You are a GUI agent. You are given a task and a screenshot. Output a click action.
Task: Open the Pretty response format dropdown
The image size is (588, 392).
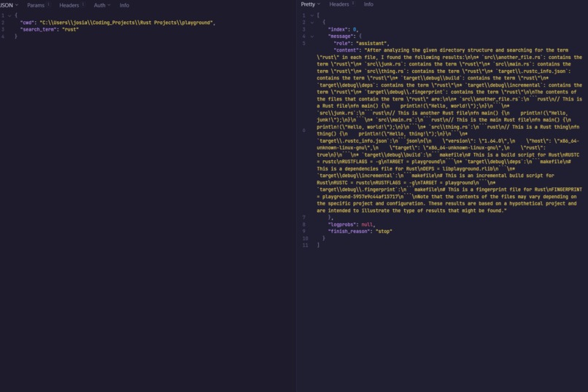tap(311, 4)
